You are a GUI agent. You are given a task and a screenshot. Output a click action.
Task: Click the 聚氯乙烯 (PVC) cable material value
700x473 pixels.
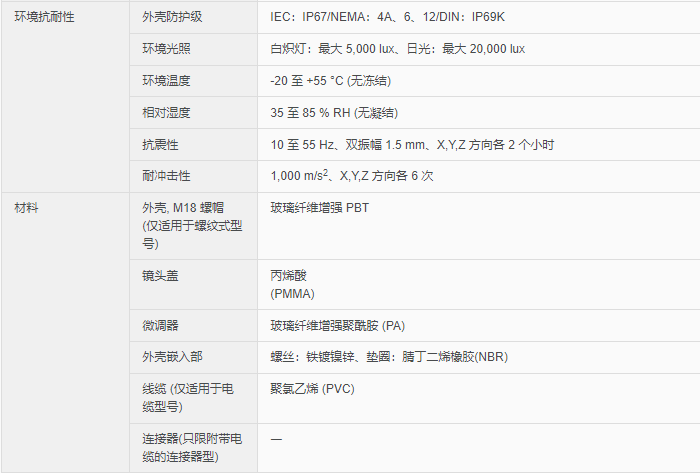(x=312, y=389)
